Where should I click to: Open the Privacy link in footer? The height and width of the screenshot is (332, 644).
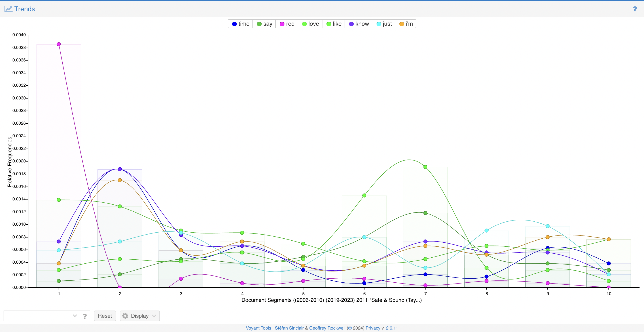[373, 328]
